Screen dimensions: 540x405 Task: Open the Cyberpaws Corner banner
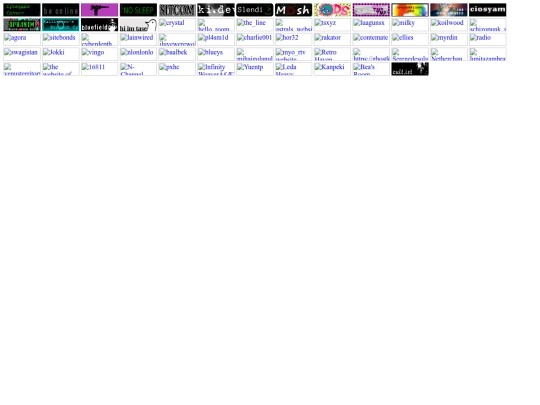point(22,10)
